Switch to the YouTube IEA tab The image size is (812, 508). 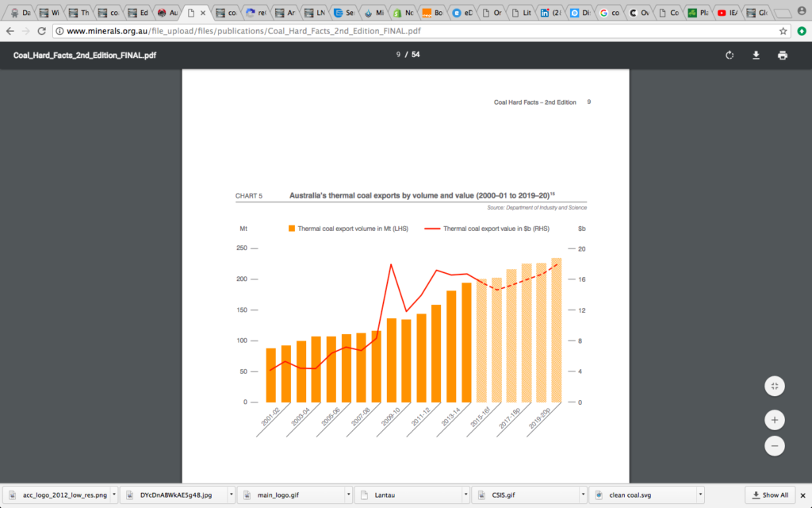(x=730, y=13)
